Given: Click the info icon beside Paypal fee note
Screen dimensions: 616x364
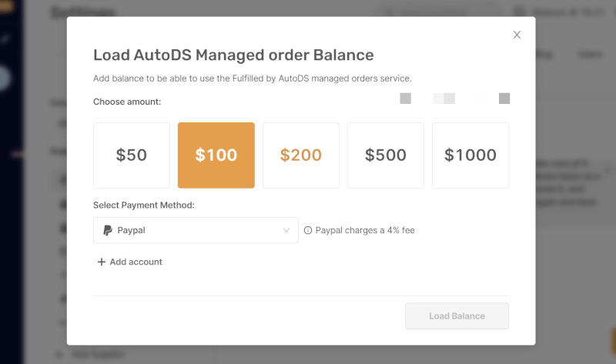Looking at the screenshot, I should 308,230.
